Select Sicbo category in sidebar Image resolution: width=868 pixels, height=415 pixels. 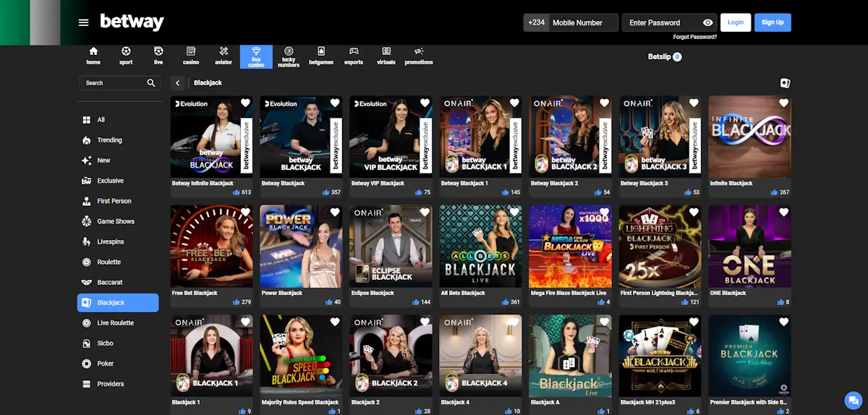coord(118,343)
